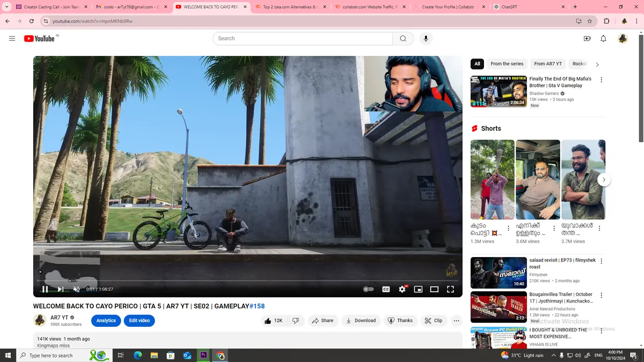Show more filter chips with arrow
The image size is (644, 362).
point(597,65)
